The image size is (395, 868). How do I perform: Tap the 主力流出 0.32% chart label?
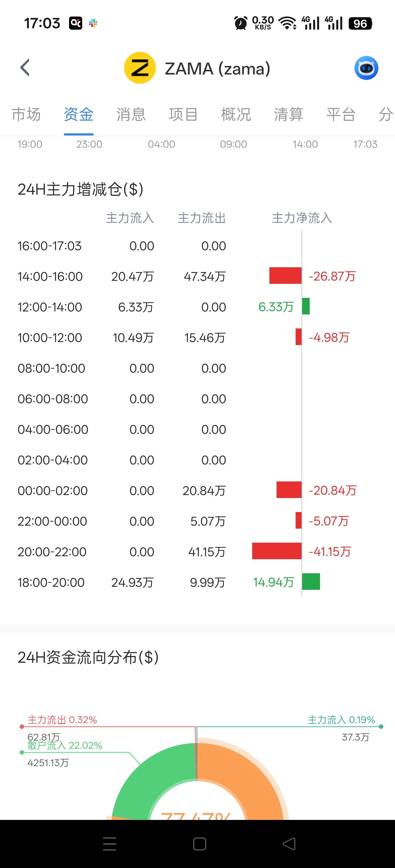[62, 720]
